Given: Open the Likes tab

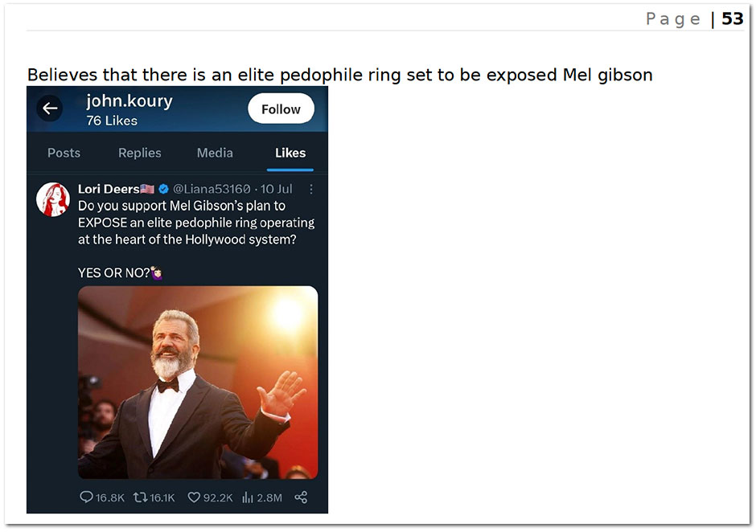Looking at the screenshot, I should (290, 153).
